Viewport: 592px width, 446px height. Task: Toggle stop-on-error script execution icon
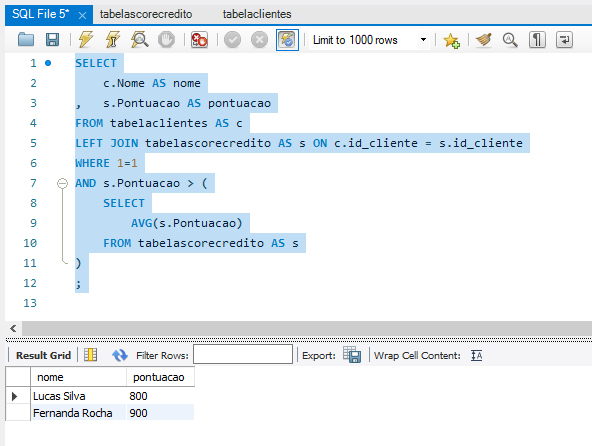coord(199,40)
